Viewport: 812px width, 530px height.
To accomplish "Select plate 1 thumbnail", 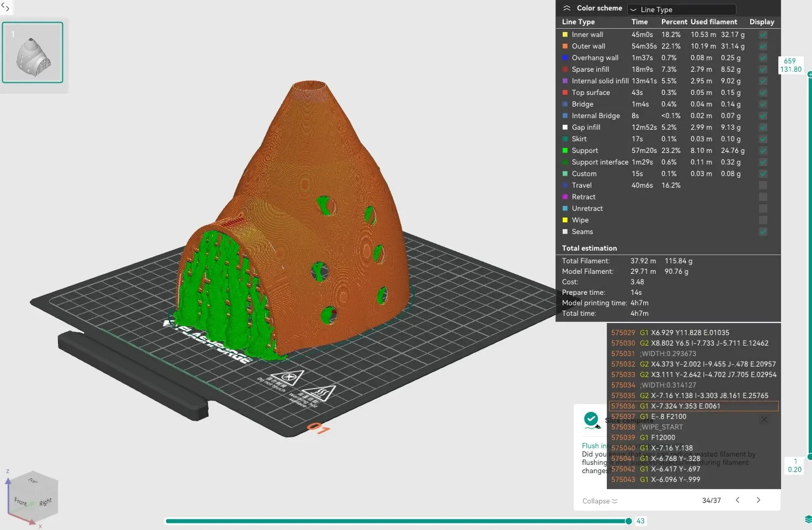I will tap(33, 52).
